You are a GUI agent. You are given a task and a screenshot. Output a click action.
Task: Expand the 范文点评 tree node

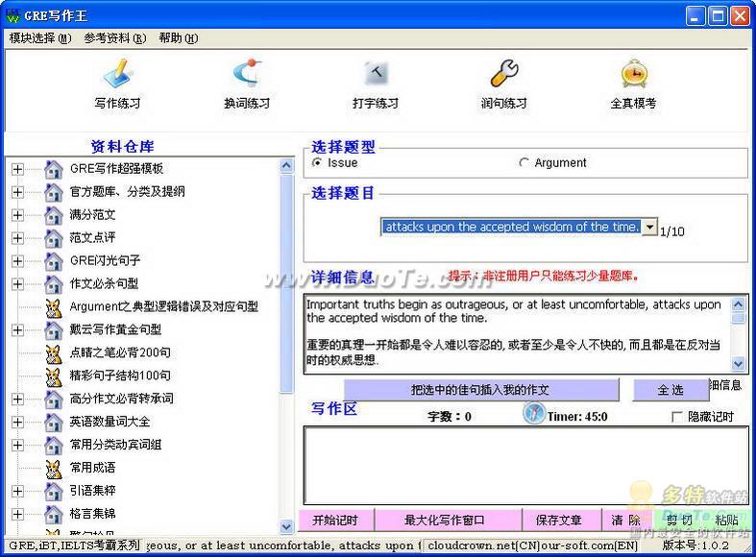pos(17,238)
